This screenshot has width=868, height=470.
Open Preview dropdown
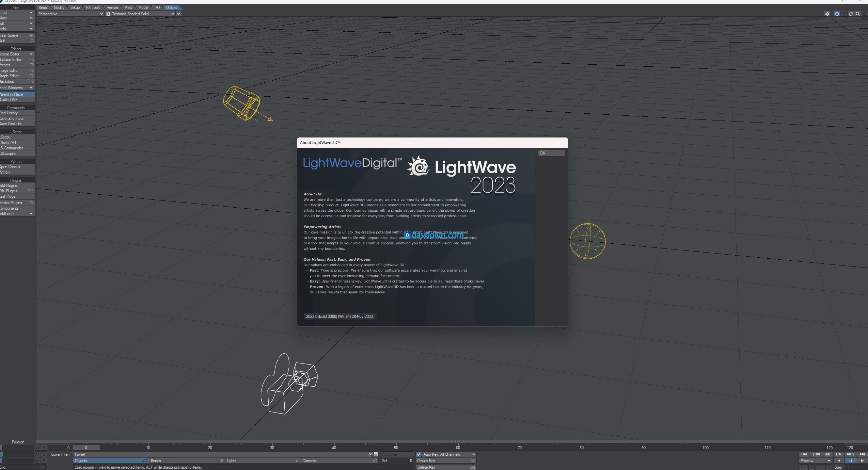click(x=815, y=461)
